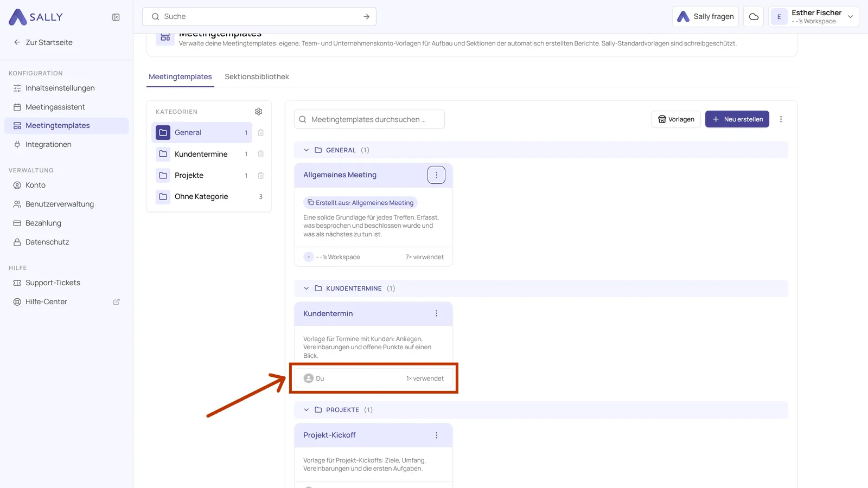
Task: Click the arrow in top search bar
Action: (x=367, y=17)
